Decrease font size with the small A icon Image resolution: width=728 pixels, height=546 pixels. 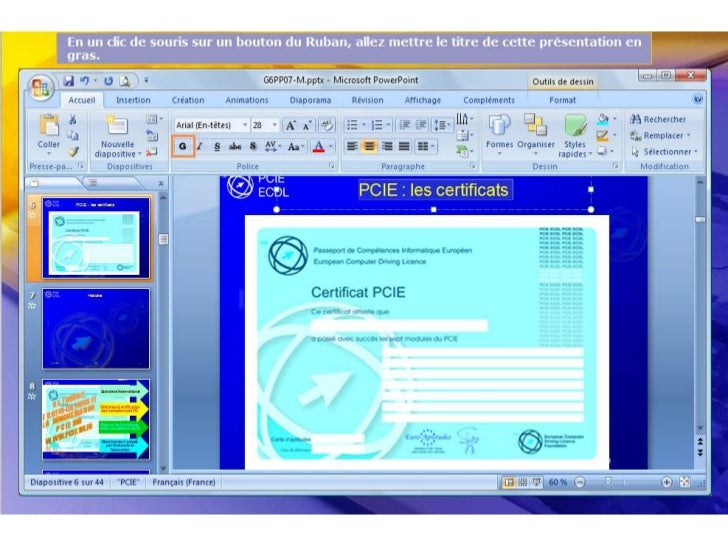tap(307, 125)
